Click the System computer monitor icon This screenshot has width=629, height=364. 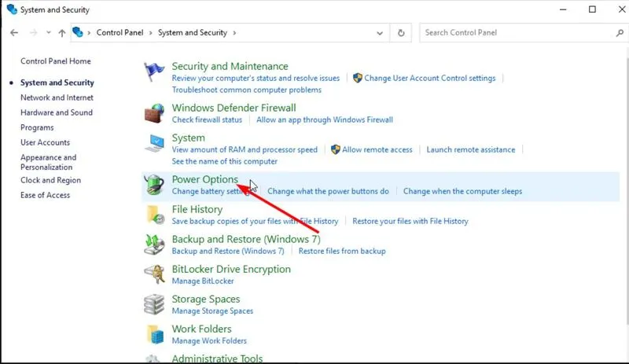tap(154, 143)
